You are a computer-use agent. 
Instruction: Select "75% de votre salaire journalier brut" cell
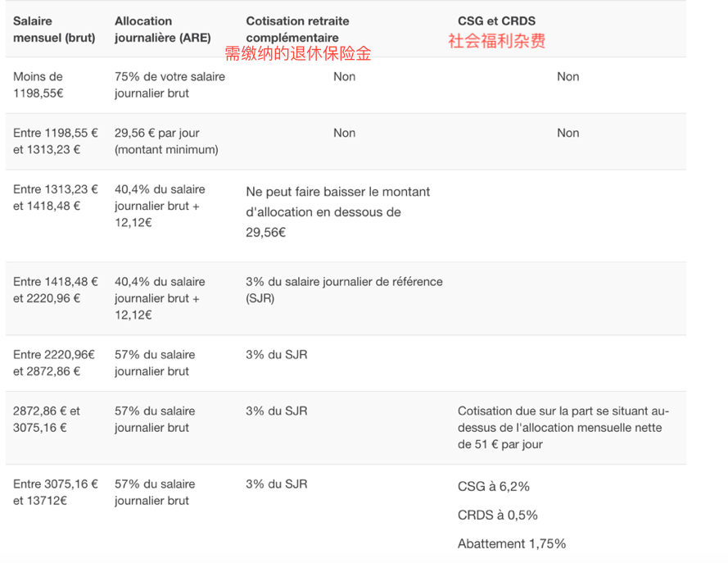pos(170,84)
